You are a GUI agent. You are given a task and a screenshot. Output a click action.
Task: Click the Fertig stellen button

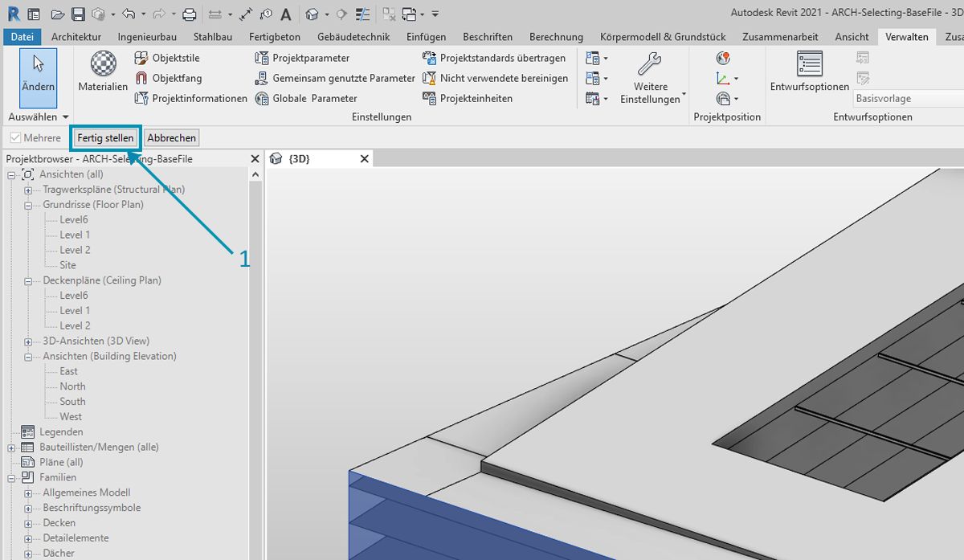click(105, 138)
